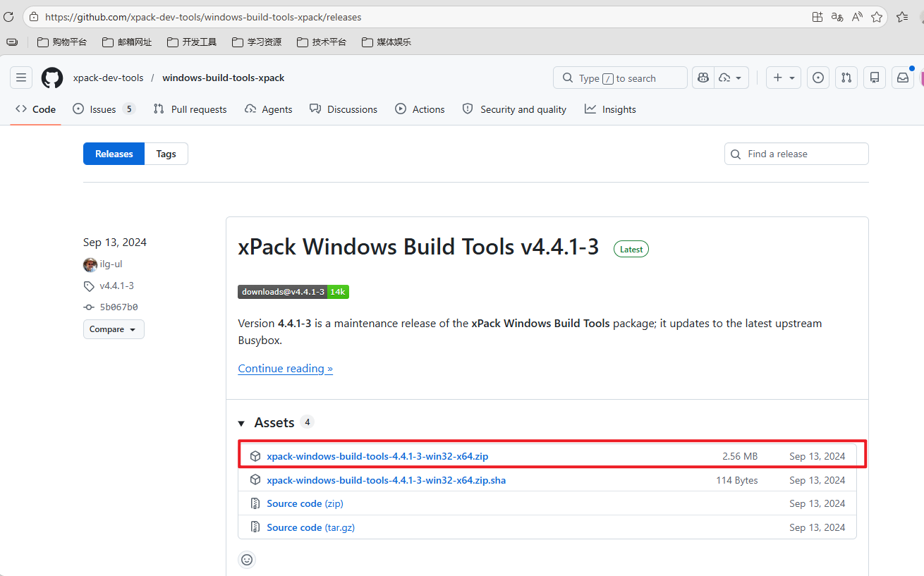Open Copilot chat icon in header
924x576 pixels.
point(703,78)
